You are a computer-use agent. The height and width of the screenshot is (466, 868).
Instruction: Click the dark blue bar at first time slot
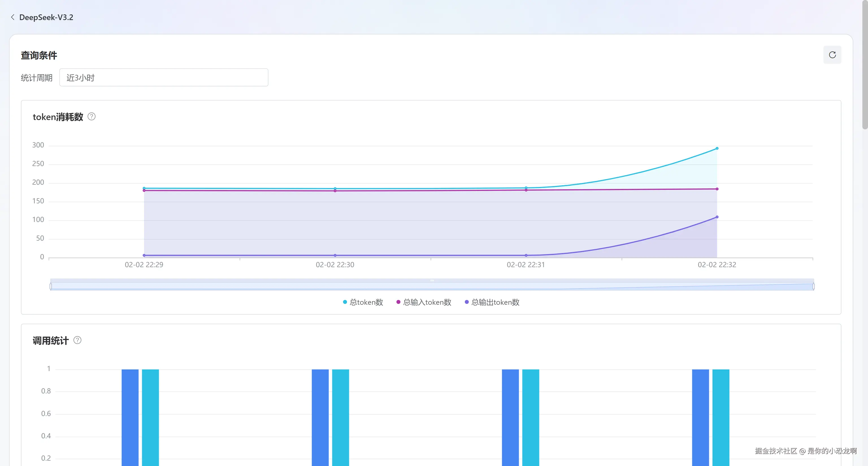click(x=130, y=417)
